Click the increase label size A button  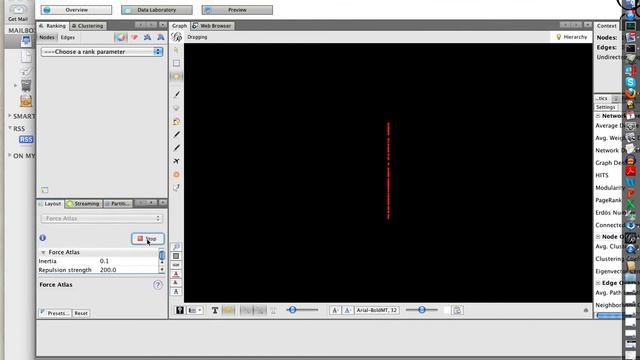point(347,310)
